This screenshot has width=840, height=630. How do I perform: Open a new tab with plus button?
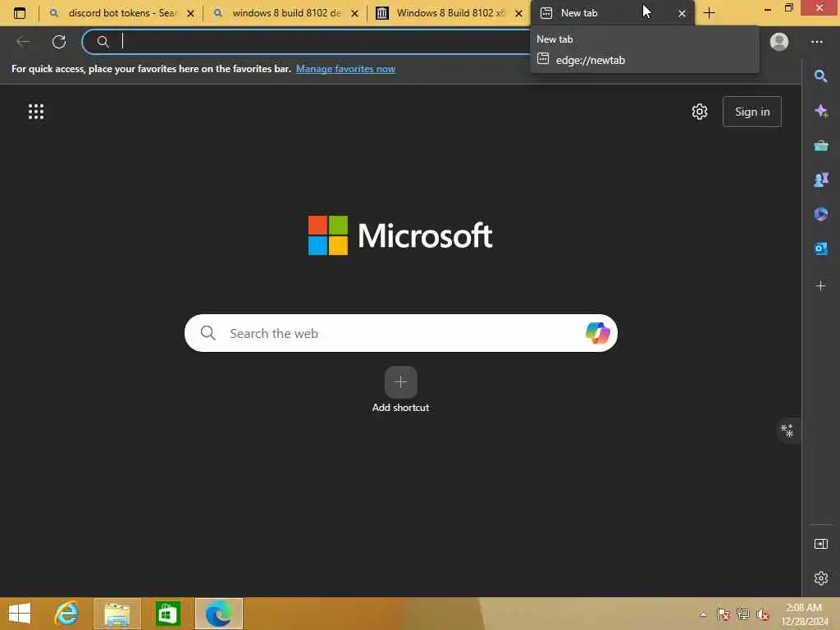(x=709, y=13)
